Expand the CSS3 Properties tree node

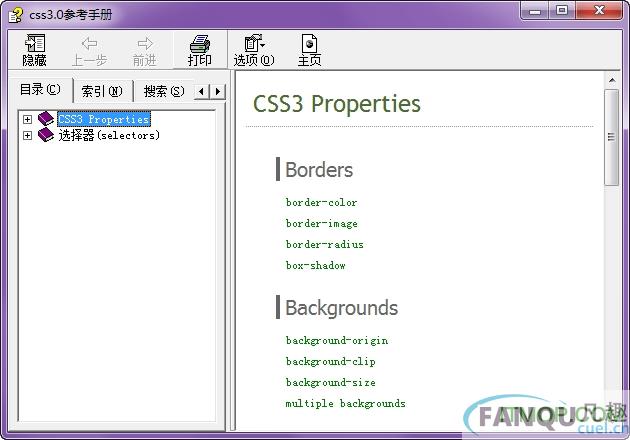coord(27,119)
